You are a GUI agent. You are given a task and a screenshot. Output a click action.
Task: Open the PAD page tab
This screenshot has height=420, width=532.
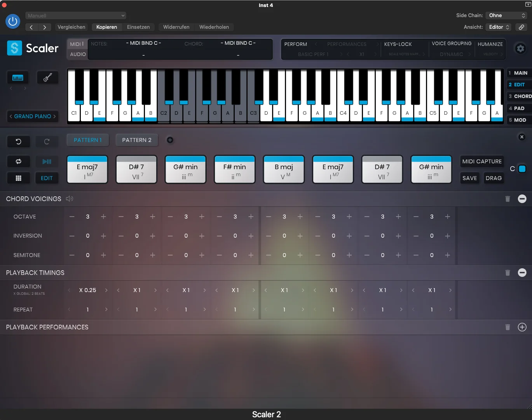coord(520,108)
